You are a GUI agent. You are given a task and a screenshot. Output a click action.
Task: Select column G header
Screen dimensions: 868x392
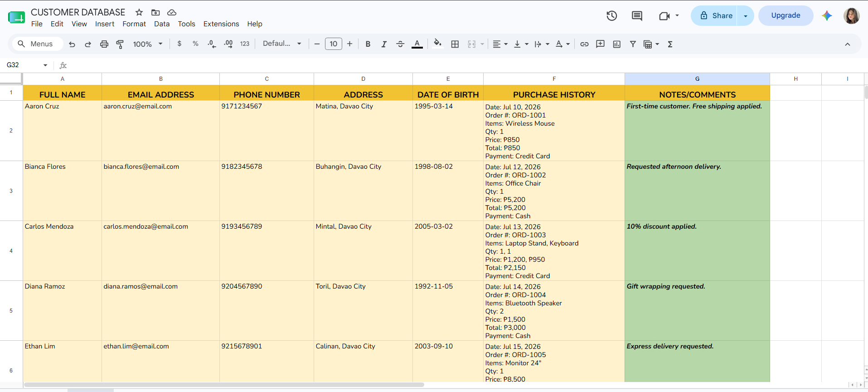click(x=697, y=79)
